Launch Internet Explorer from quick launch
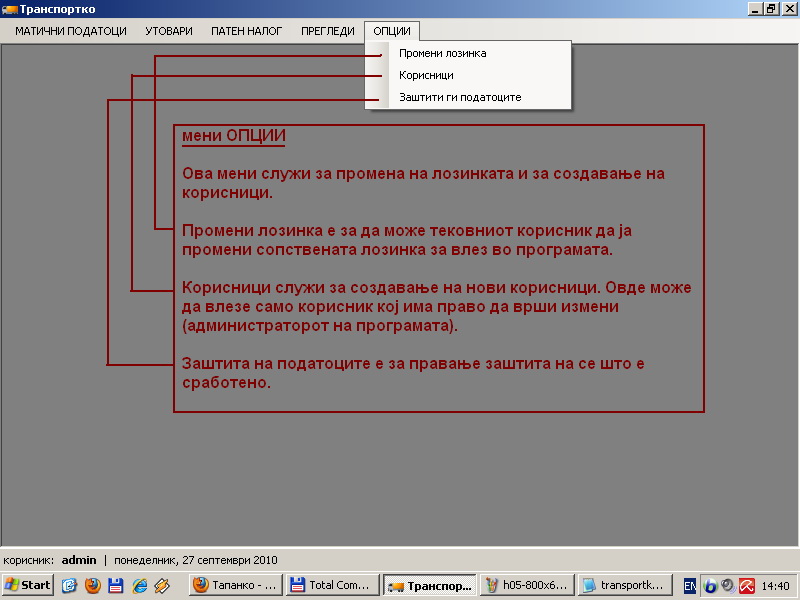The width and height of the screenshot is (800, 600). coord(139,585)
